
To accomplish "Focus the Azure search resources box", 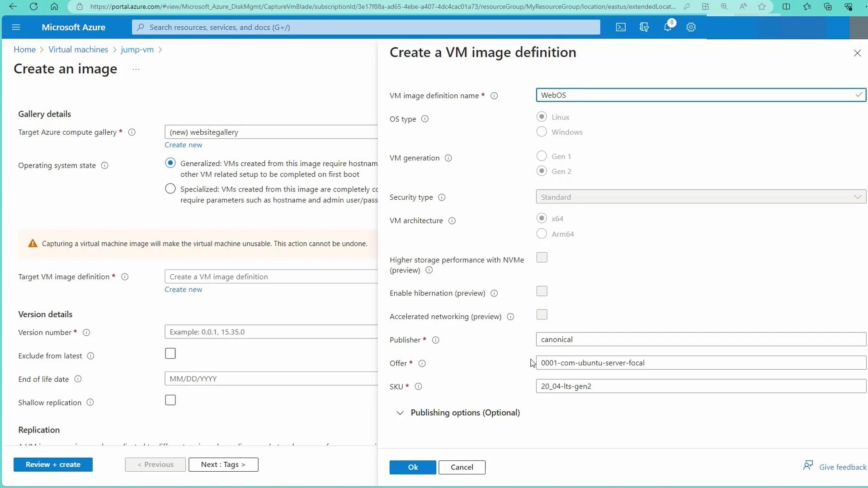I will (x=366, y=27).
